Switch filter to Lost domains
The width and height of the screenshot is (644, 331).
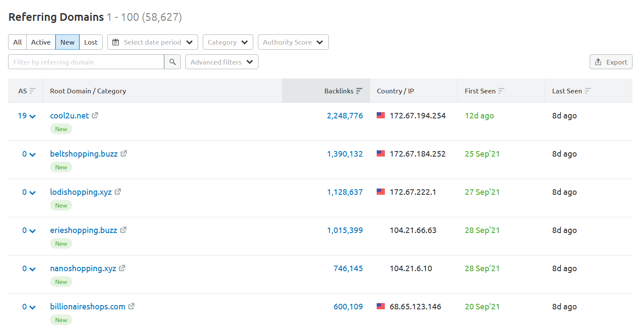91,42
